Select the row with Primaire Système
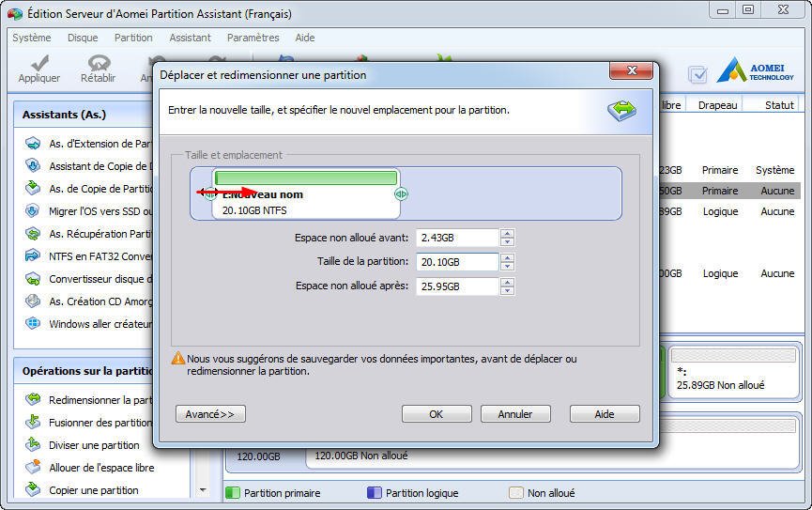 point(730,170)
